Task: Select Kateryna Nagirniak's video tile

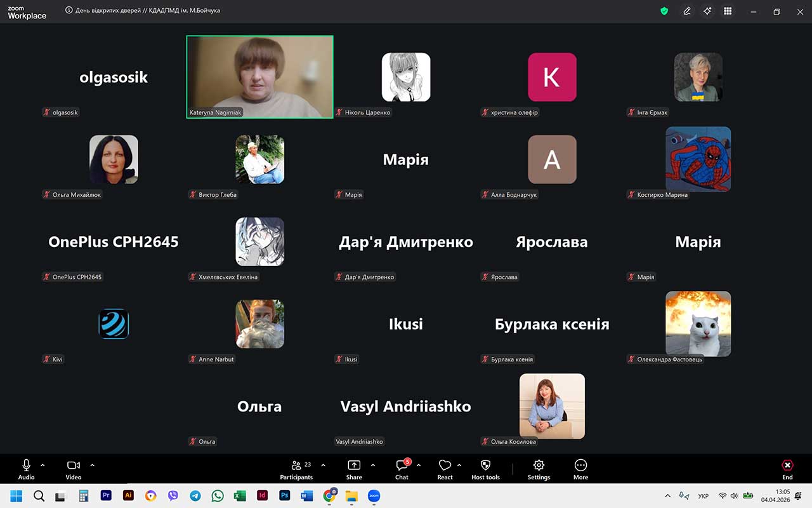Action: pos(259,77)
